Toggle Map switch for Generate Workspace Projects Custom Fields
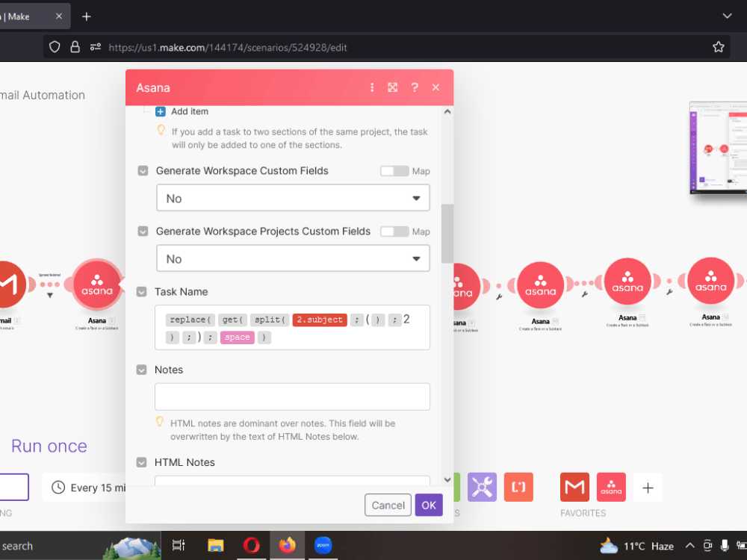This screenshot has height=560, width=747. click(x=394, y=231)
